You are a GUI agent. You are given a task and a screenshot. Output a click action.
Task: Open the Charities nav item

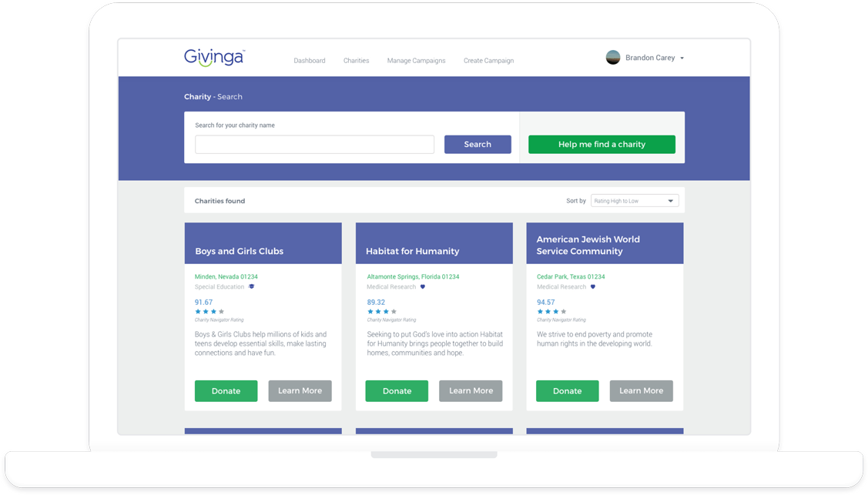pyautogui.click(x=356, y=61)
